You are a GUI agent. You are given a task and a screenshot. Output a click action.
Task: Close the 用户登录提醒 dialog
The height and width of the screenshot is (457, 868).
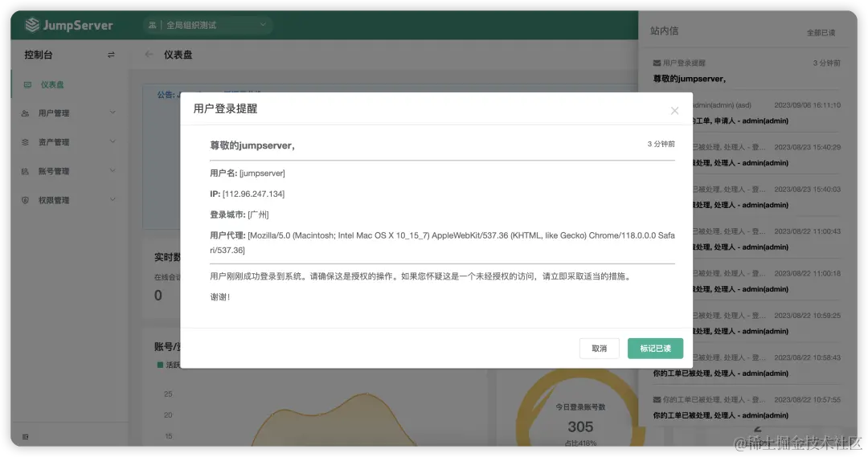[674, 111]
